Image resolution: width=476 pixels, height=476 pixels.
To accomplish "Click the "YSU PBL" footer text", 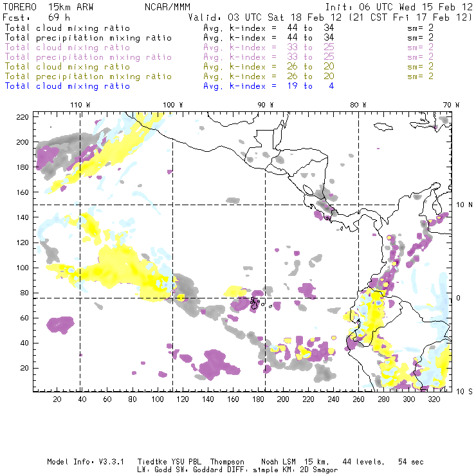I will point(186,462).
